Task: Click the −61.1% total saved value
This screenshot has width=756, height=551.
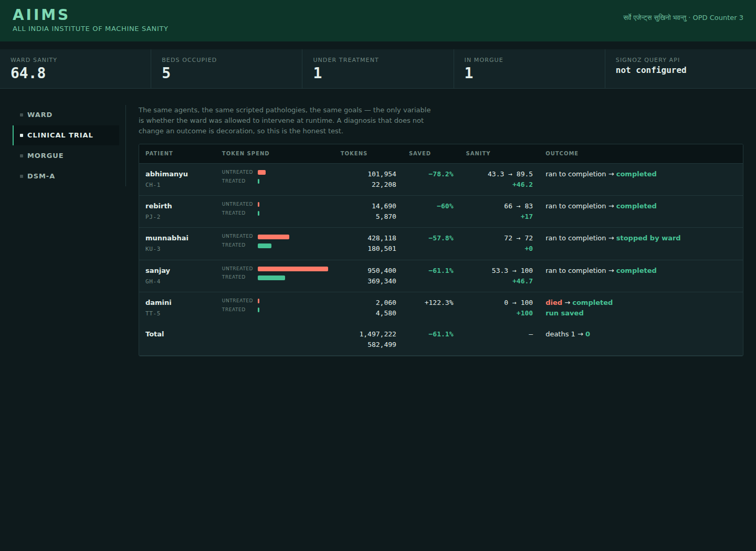Action: pos(441,334)
